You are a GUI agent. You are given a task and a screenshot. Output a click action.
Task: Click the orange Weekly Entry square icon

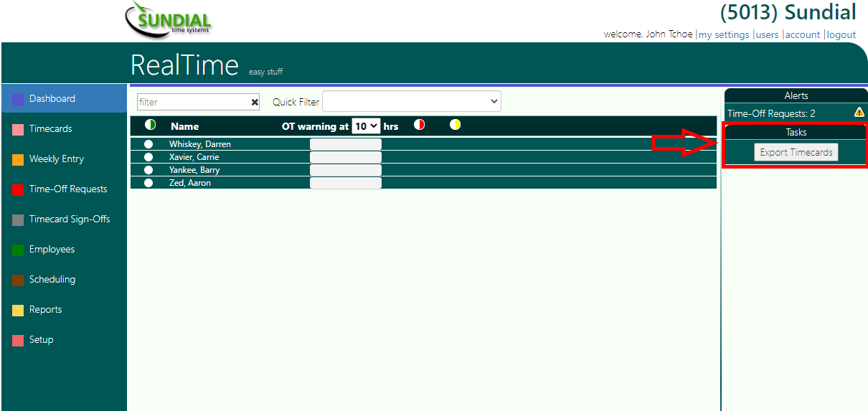(18, 160)
